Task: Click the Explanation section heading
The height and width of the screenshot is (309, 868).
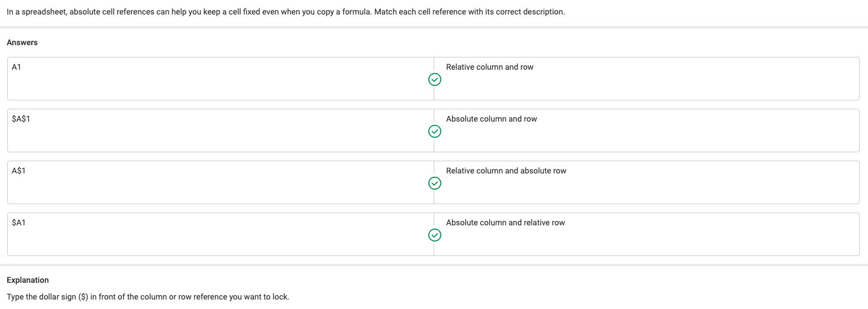Action: pyautogui.click(x=28, y=280)
